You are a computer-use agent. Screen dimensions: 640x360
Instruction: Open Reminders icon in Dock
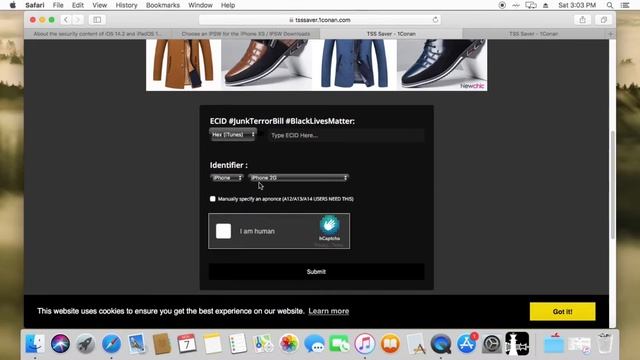click(x=238, y=344)
